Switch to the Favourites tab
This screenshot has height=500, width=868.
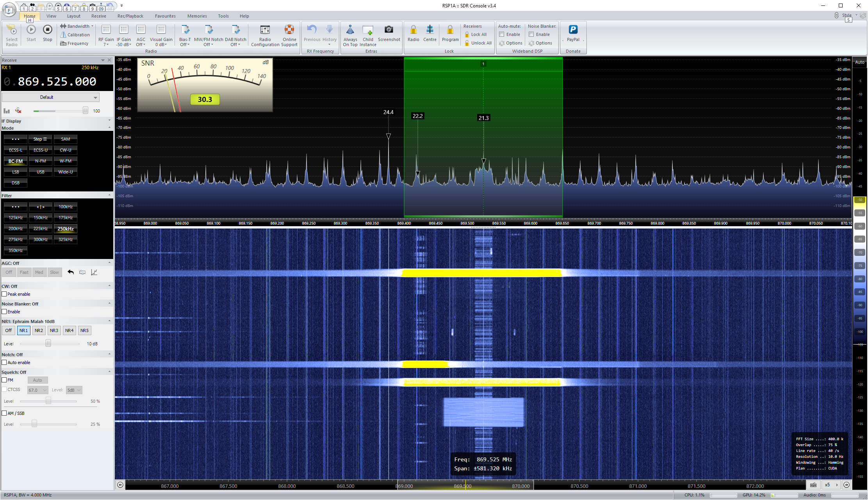tap(165, 16)
